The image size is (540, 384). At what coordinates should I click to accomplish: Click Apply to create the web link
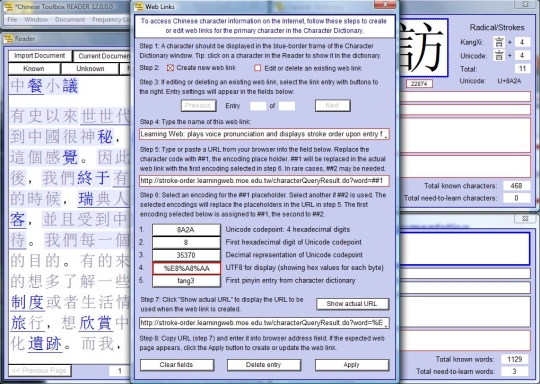click(352, 365)
